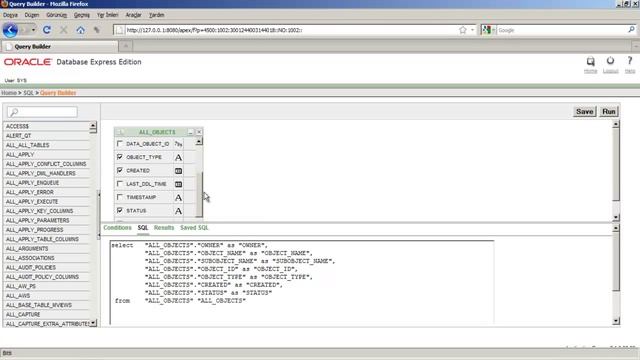Remove the ALL_OBJECTS table panel
Screen dimensions: 640x360
click(x=199, y=132)
